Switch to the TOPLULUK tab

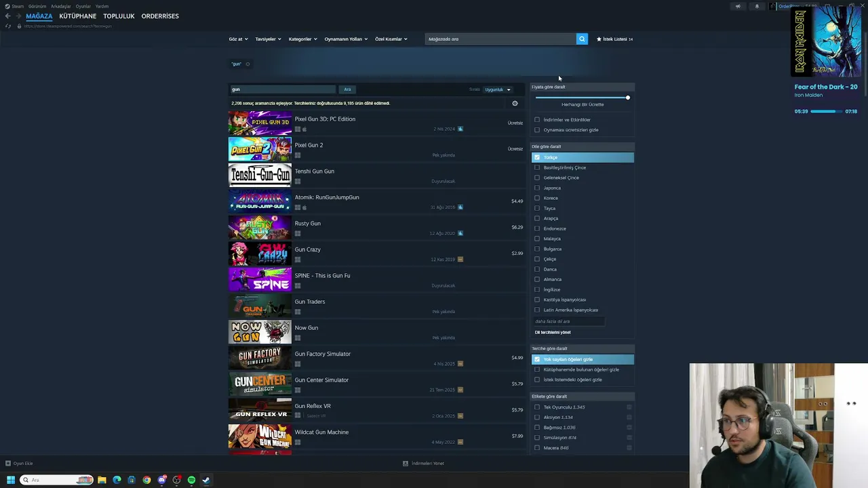tap(119, 16)
